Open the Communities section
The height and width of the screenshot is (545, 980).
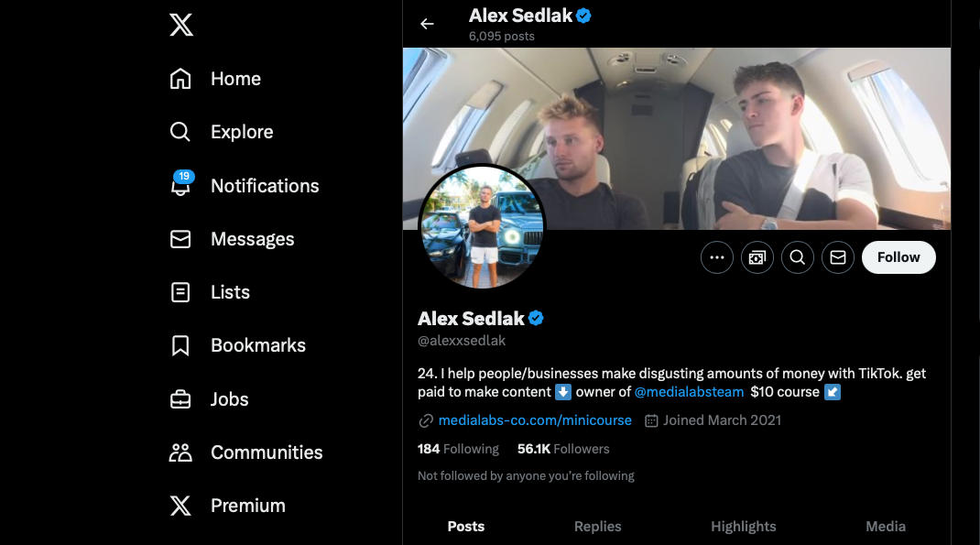[x=267, y=452]
